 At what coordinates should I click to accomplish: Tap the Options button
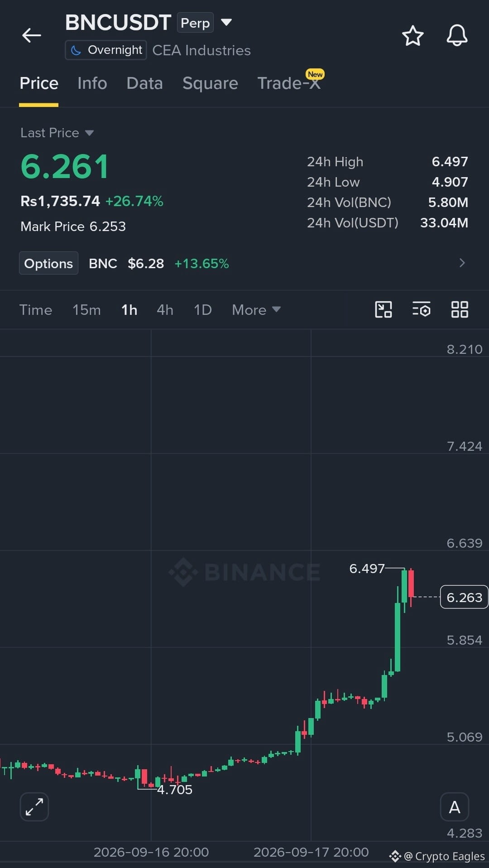pos(48,263)
